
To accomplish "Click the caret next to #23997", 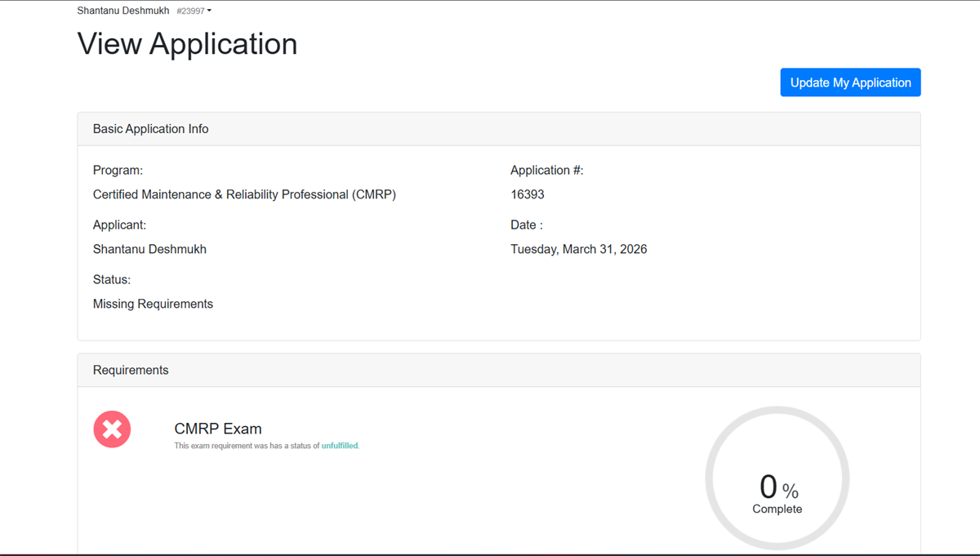I will pos(210,11).
